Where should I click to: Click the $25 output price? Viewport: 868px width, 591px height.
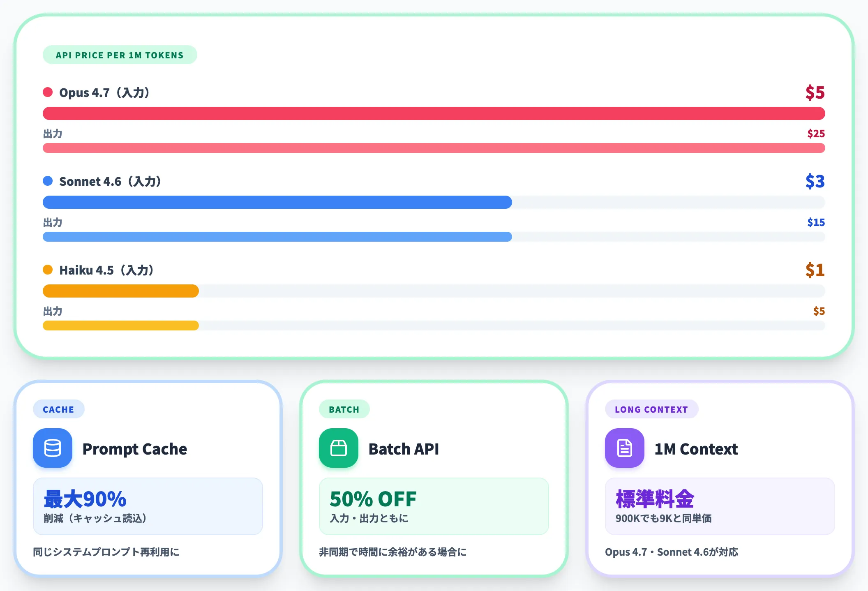816,134
